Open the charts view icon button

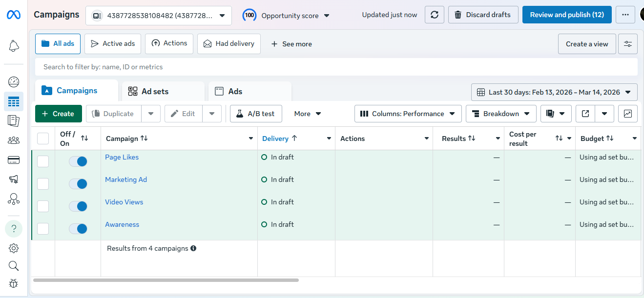[x=627, y=114]
